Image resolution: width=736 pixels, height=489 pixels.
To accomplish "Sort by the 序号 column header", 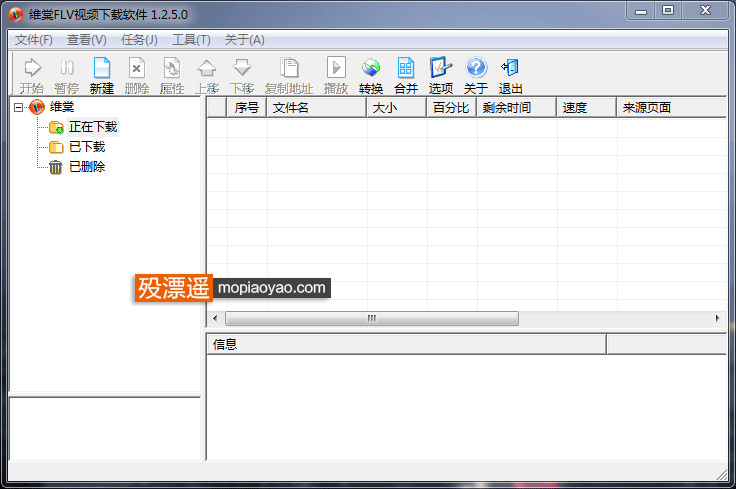I will point(247,107).
